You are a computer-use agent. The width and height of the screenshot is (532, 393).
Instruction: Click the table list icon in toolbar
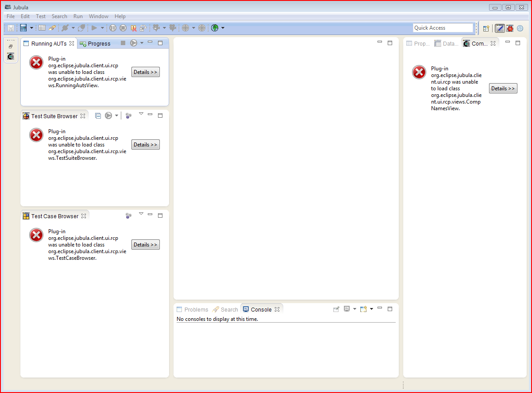click(42, 28)
